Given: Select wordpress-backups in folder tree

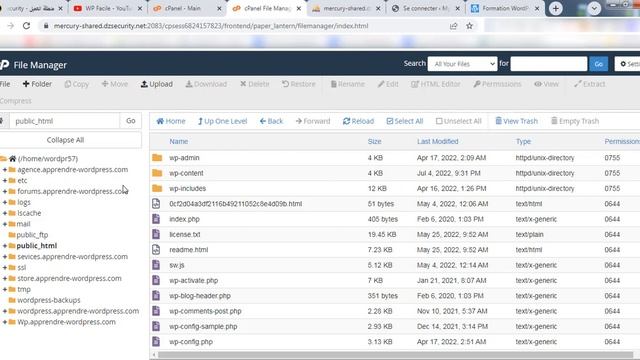Looking at the screenshot, I should coord(49,300).
